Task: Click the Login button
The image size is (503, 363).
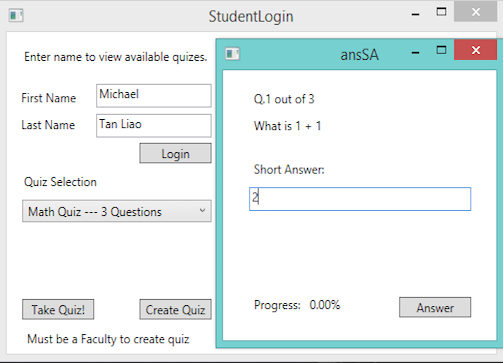Action: 175,153
